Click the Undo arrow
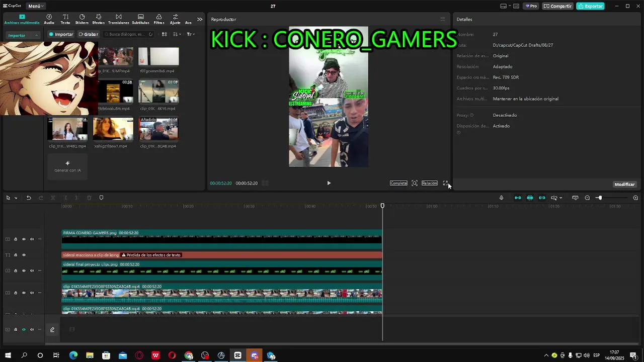644x362 pixels. pyautogui.click(x=29, y=198)
